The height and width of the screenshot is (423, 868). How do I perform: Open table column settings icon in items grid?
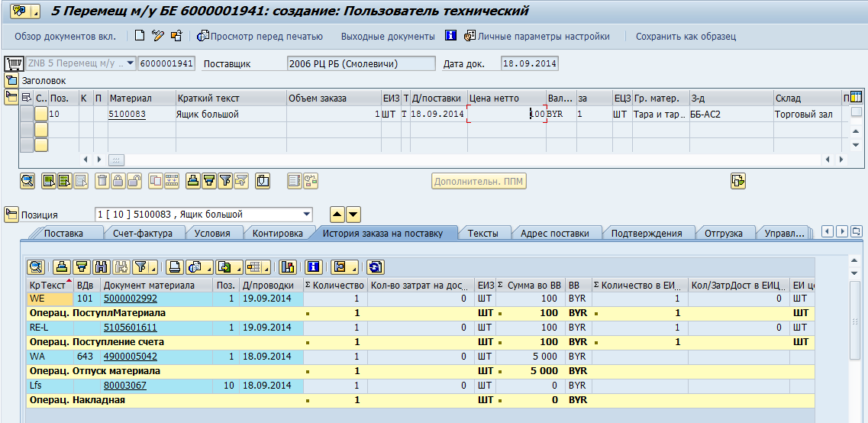(x=856, y=98)
